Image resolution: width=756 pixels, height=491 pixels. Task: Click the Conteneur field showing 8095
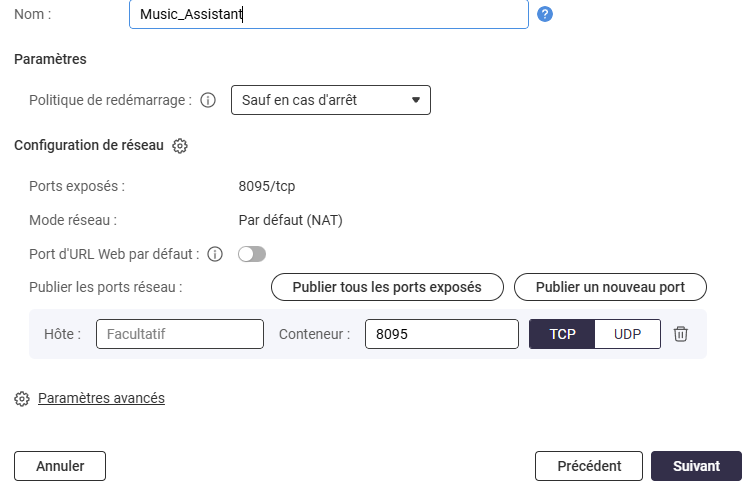[441, 334]
